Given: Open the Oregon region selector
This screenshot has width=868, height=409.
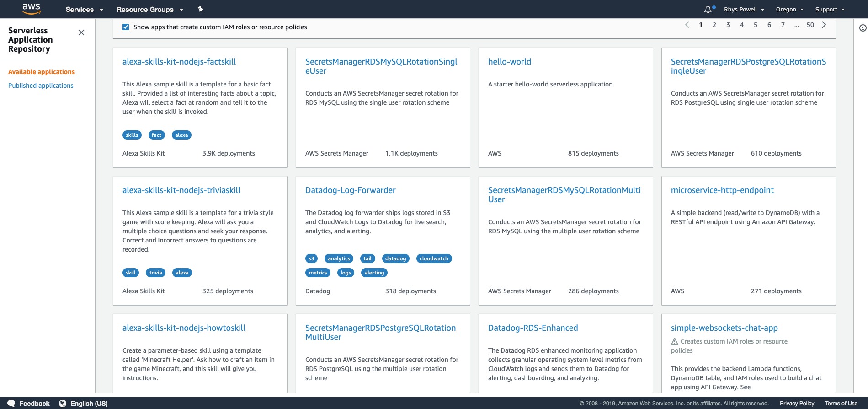Looking at the screenshot, I should click(x=789, y=9).
